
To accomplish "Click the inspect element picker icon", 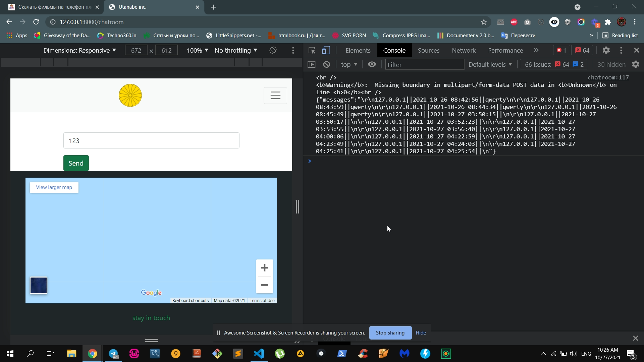I will coord(312,50).
